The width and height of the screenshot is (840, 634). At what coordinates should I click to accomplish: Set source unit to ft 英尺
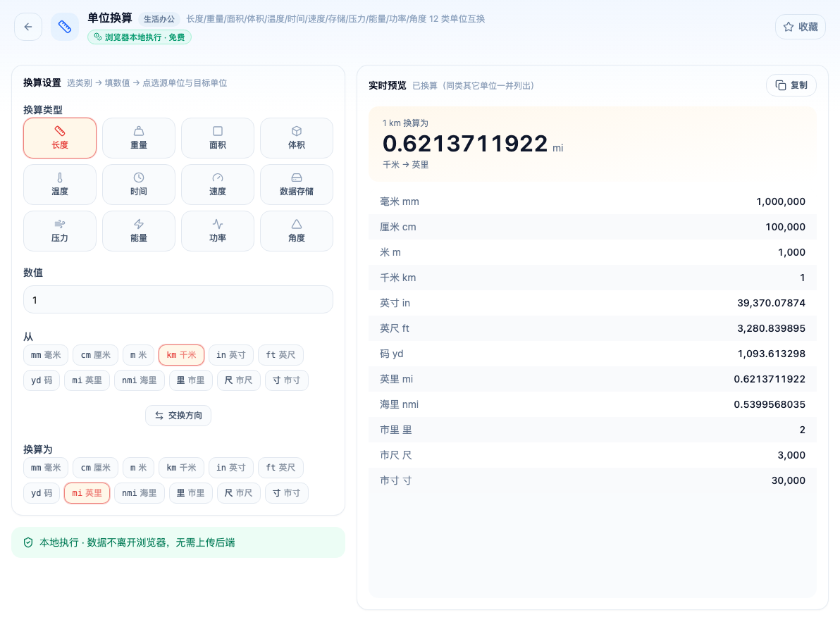(x=280, y=355)
